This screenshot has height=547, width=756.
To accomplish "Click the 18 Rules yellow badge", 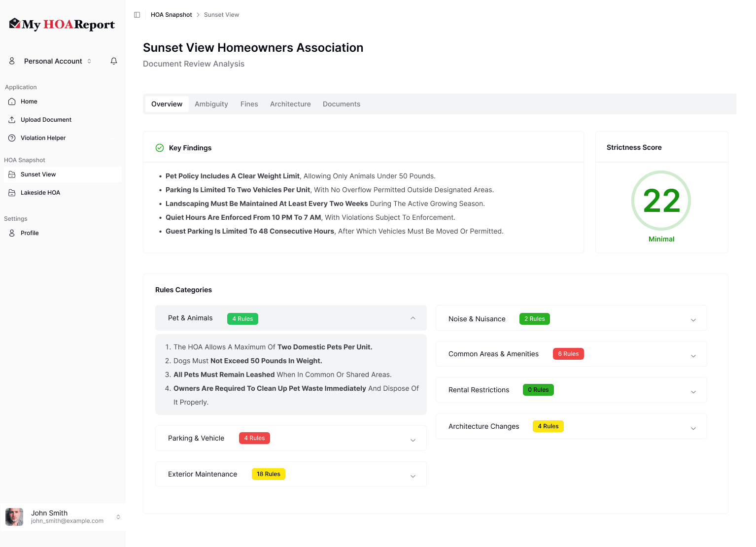I will tap(268, 474).
